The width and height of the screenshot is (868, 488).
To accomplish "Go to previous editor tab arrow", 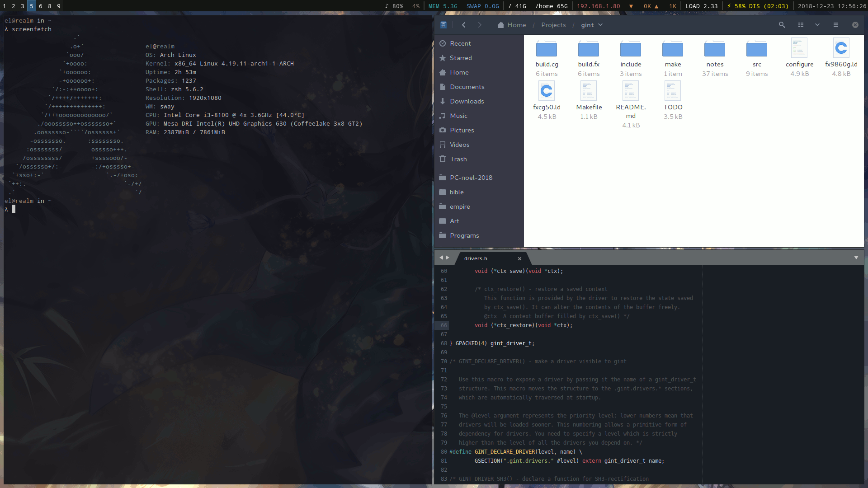I will coord(441,258).
